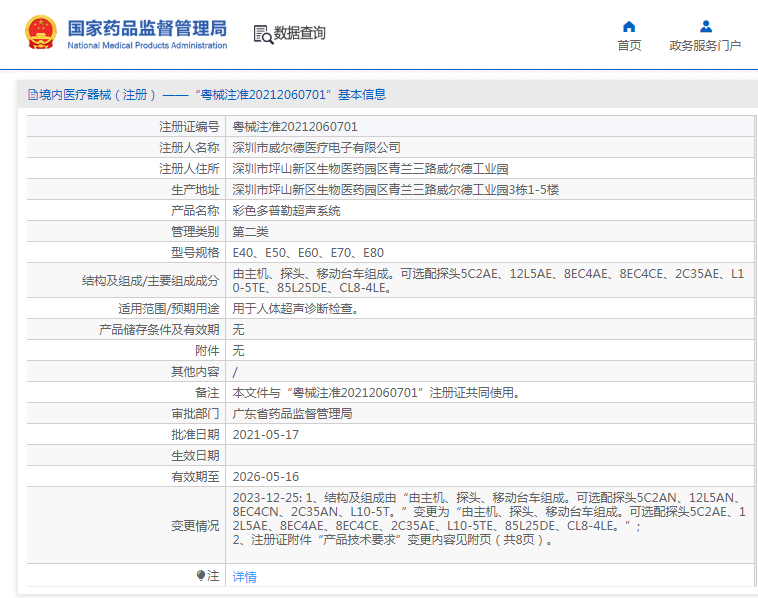Click the document icon before 境内医疗器械

32,95
